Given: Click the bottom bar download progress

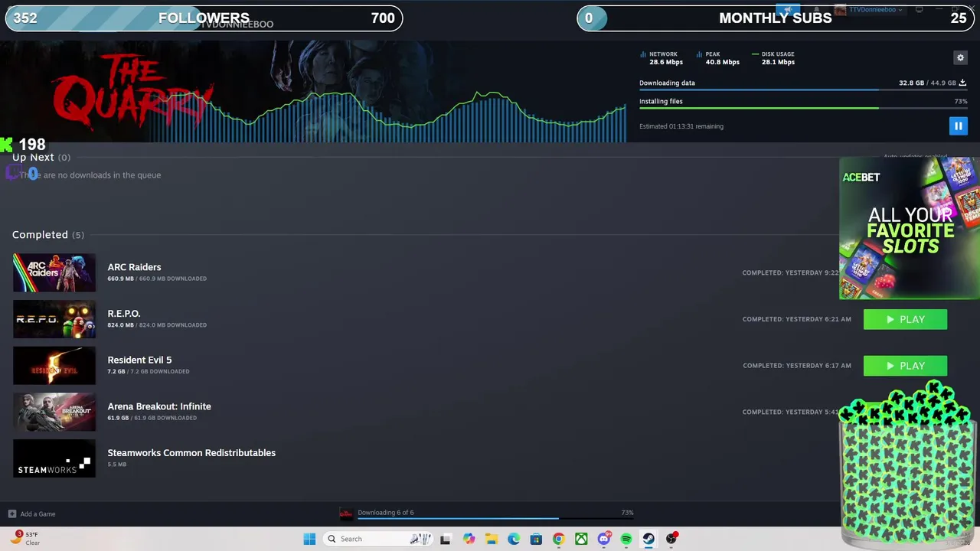Looking at the screenshot, I should pyautogui.click(x=495, y=520).
